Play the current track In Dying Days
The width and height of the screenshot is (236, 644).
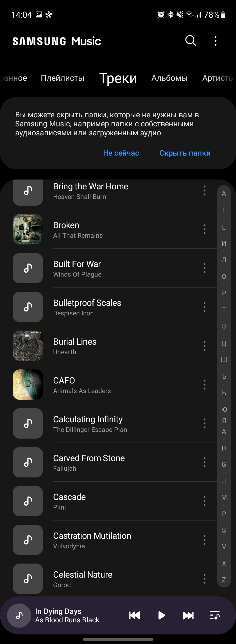pyautogui.click(x=162, y=615)
